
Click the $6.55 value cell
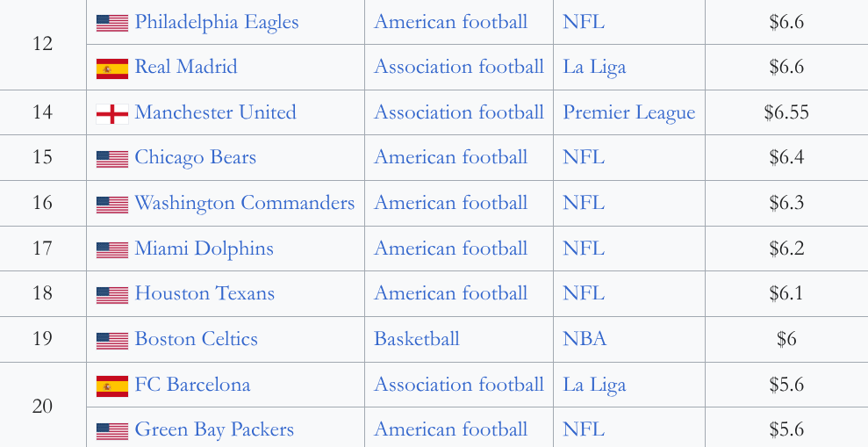pyautogui.click(x=786, y=112)
